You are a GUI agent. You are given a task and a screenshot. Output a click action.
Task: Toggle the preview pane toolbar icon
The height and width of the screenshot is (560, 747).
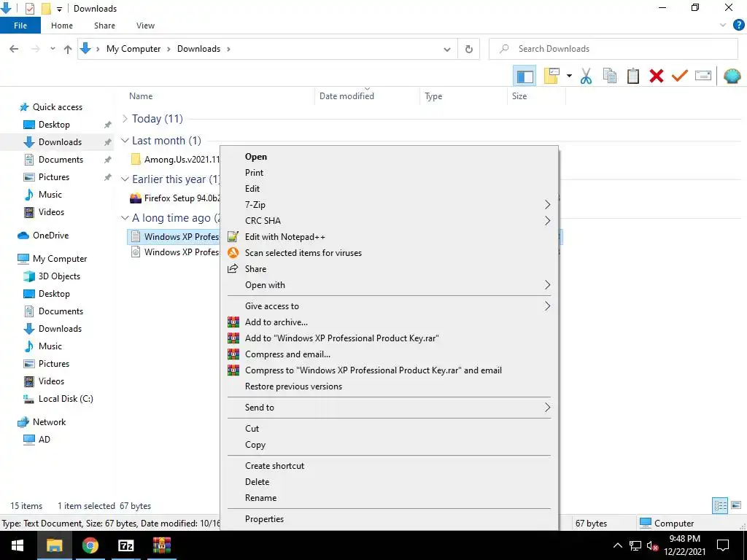[x=525, y=76]
